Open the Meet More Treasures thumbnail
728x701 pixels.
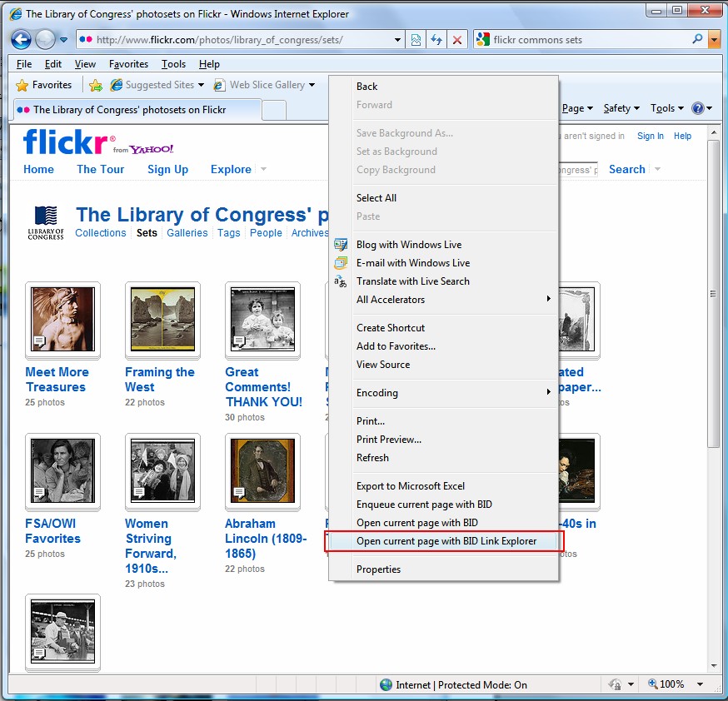[62, 319]
